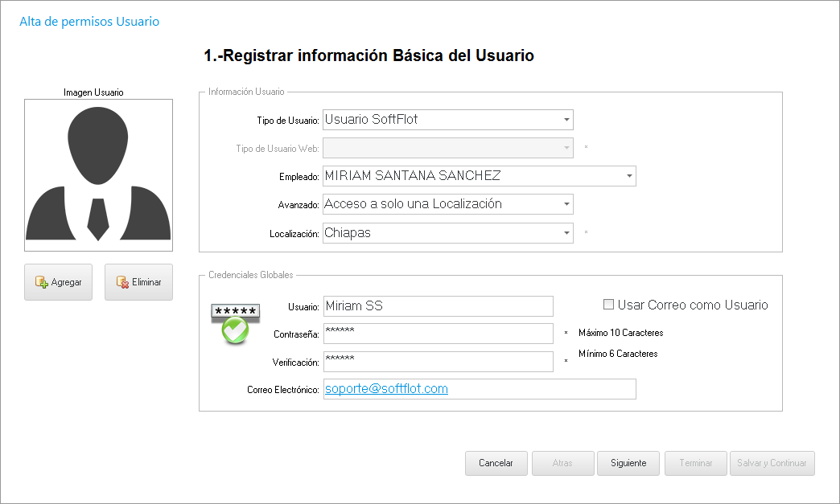
Task: Click the Eliminar image button
Action: [138, 282]
